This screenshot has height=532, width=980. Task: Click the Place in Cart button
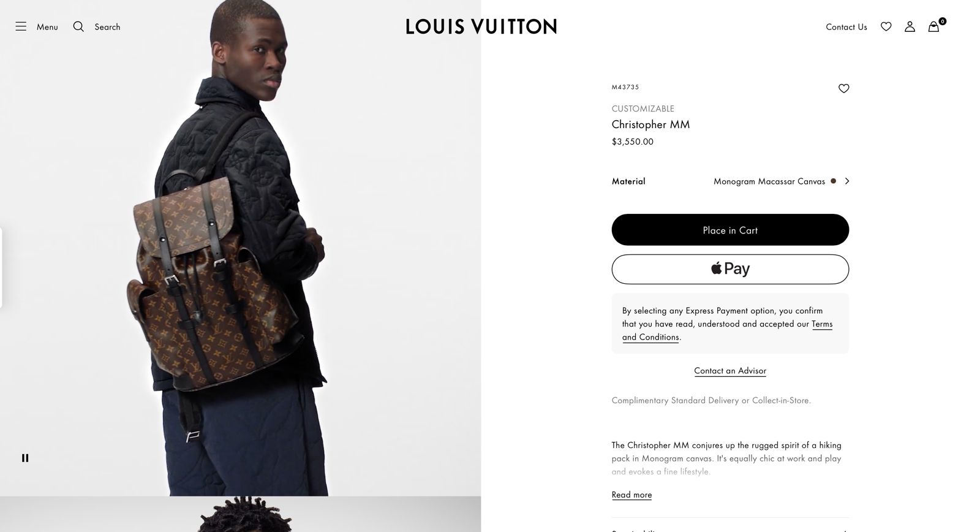730,230
